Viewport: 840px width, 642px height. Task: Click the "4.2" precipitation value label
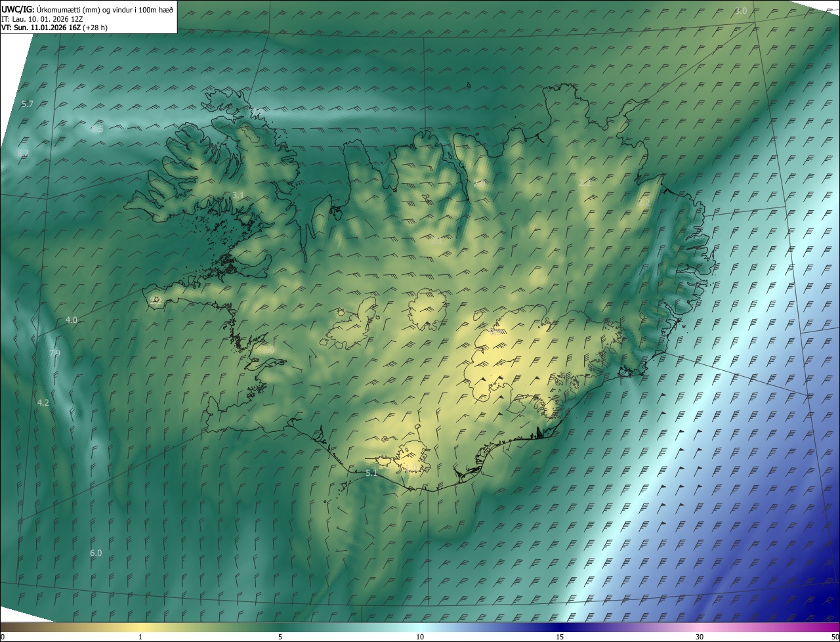[x=43, y=402]
